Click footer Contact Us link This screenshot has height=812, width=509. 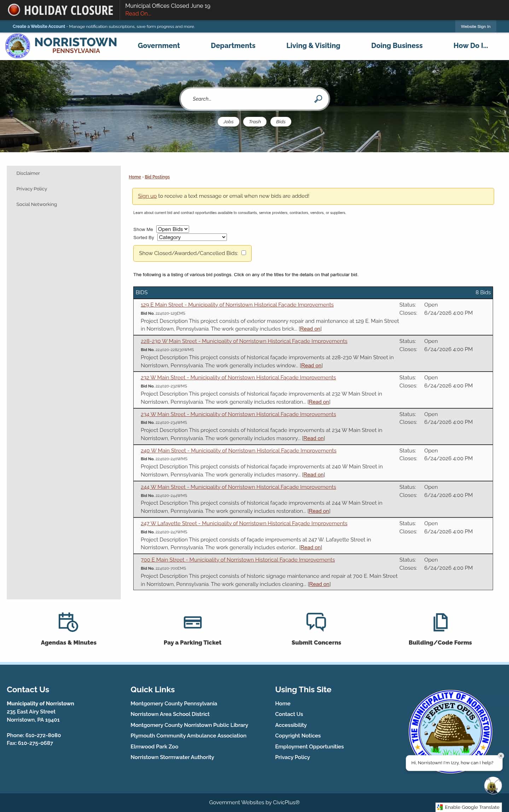tap(289, 714)
